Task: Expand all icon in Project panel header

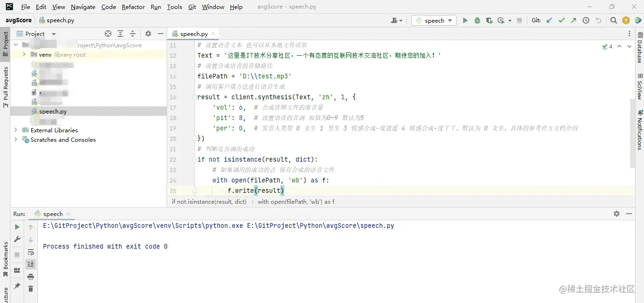Action: coord(120,34)
